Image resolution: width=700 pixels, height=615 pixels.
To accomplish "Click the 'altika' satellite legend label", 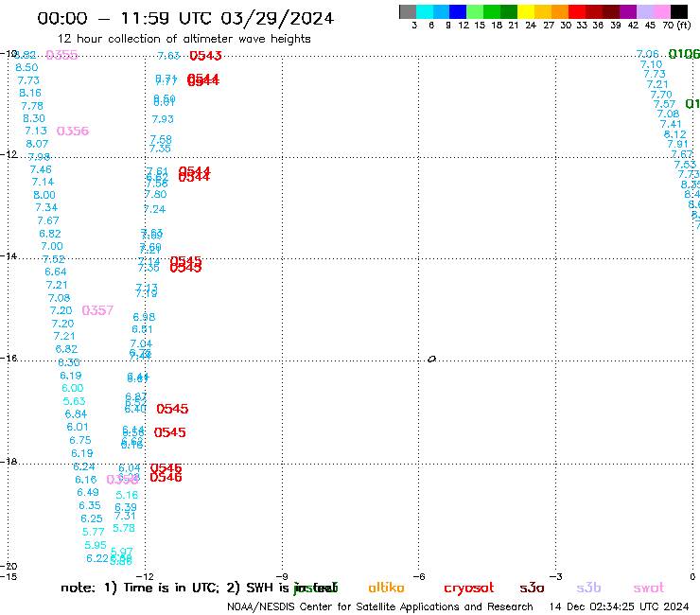I will 386,588.
